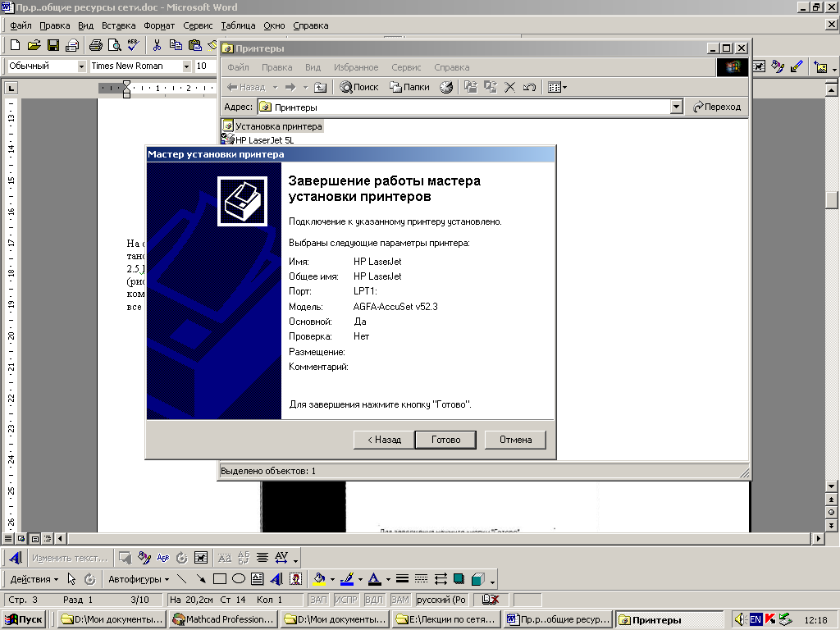The image size is (840, 630).
Task: Click the Print icon in Word toolbar
Action: pyautogui.click(x=96, y=45)
